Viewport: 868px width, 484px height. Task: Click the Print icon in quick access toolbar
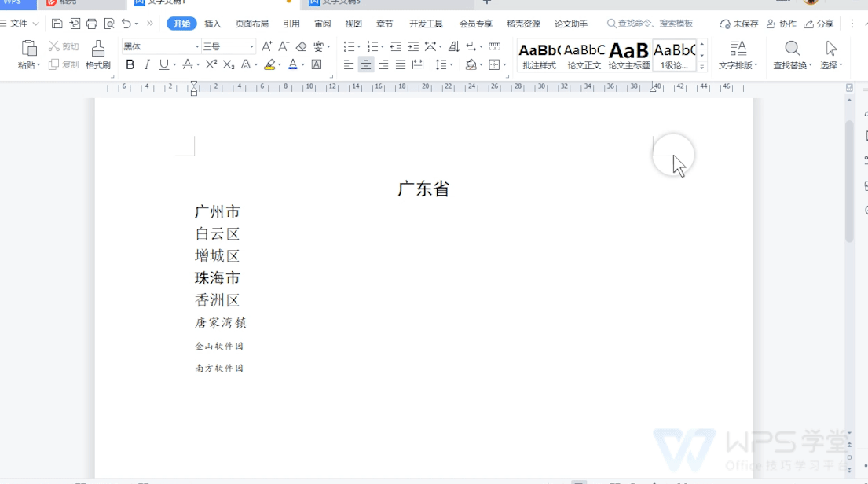tap(90, 24)
